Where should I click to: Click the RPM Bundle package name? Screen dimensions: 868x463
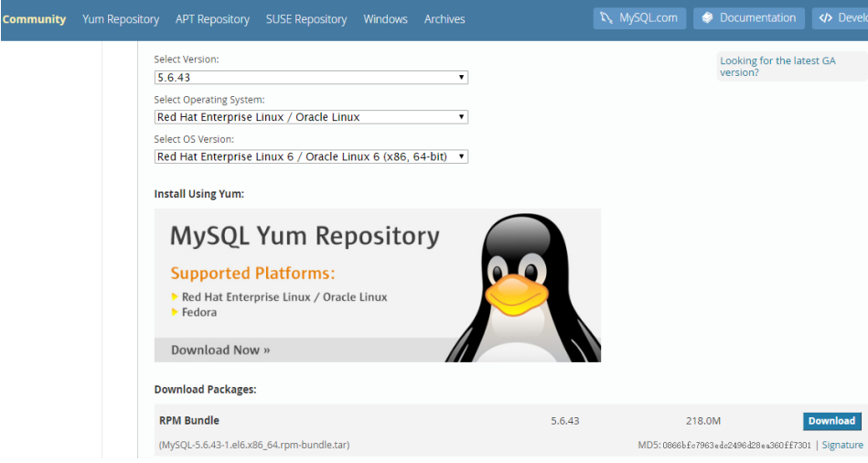coord(189,420)
